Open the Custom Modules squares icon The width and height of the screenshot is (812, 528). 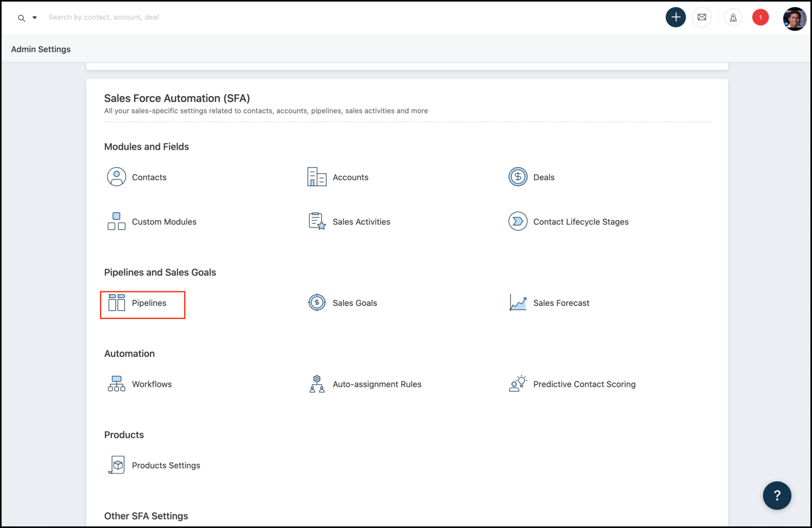point(116,221)
